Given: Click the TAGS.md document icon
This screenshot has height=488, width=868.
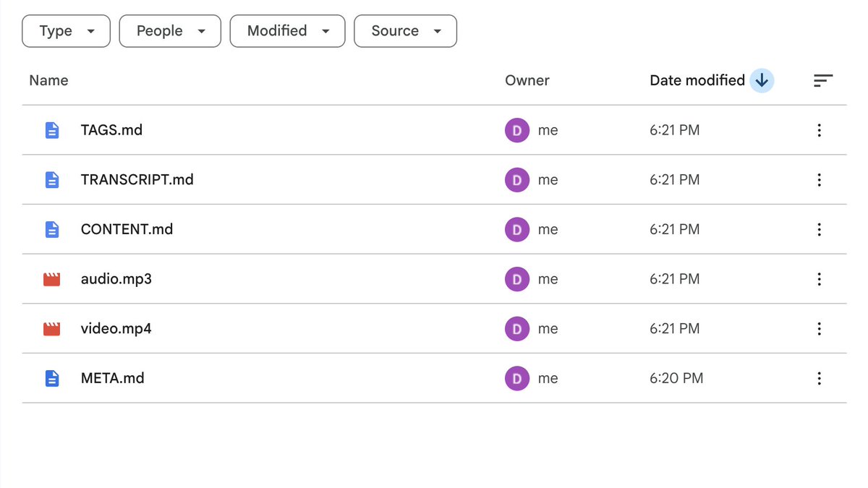Looking at the screenshot, I should [x=52, y=130].
